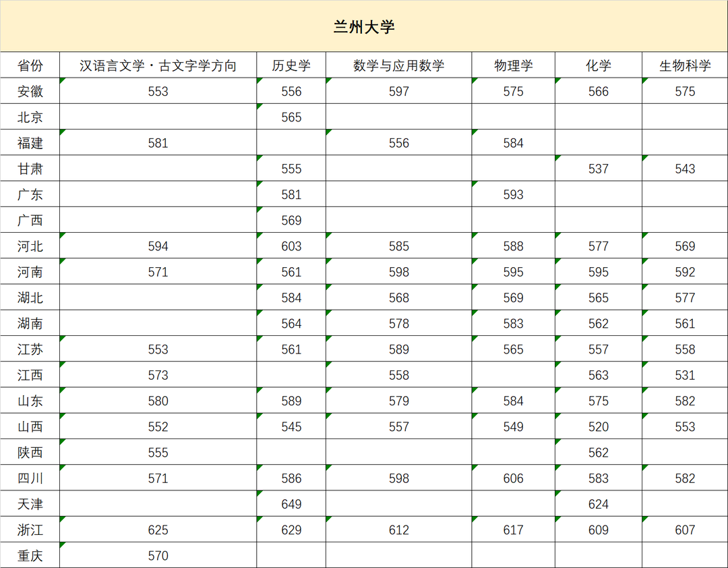Click 河南 生物科学 score 592
Image resolution: width=728 pixels, height=568 pixels.
pyautogui.click(x=685, y=271)
